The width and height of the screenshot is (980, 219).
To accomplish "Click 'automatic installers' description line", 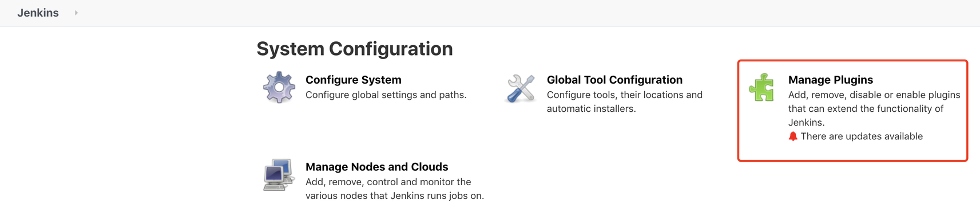I will click(x=592, y=108).
